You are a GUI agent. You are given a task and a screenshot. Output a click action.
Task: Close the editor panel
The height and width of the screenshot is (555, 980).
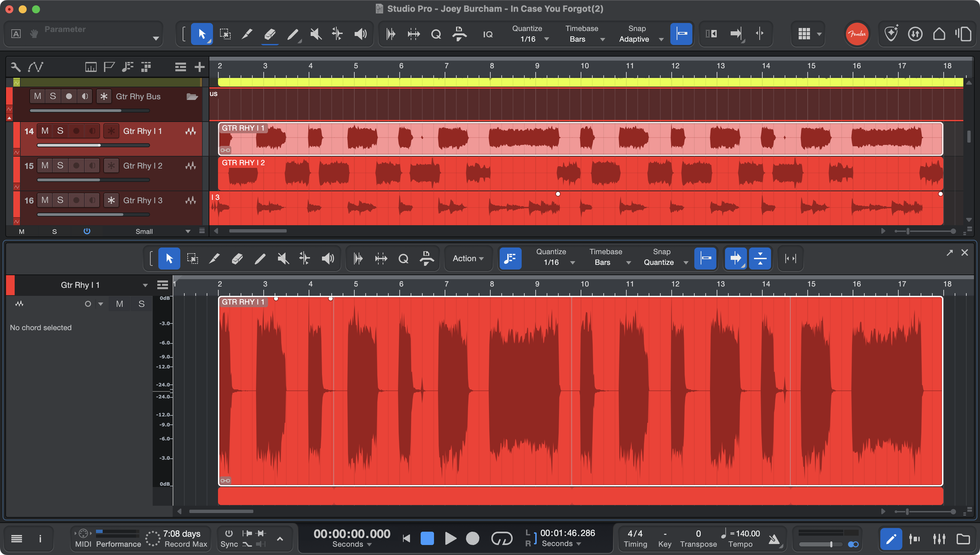tap(965, 252)
